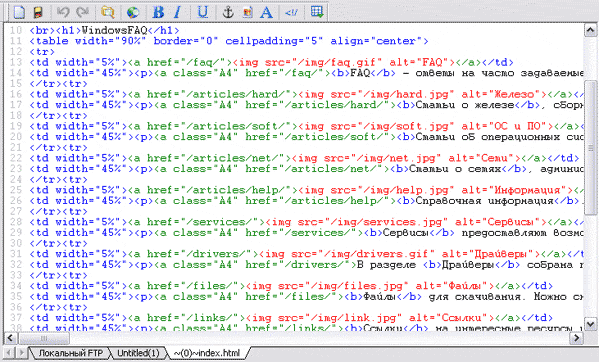The width and height of the screenshot is (599, 362).
Task: Click the next-tab arrow beside the tabs
Action: [x=22, y=352]
